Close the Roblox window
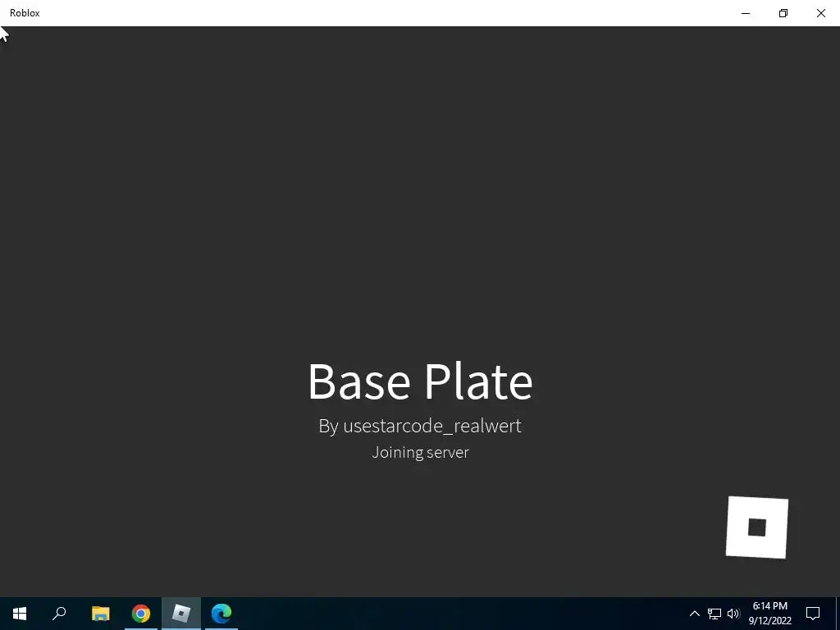Image resolution: width=840 pixels, height=630 pixels. 820,13
